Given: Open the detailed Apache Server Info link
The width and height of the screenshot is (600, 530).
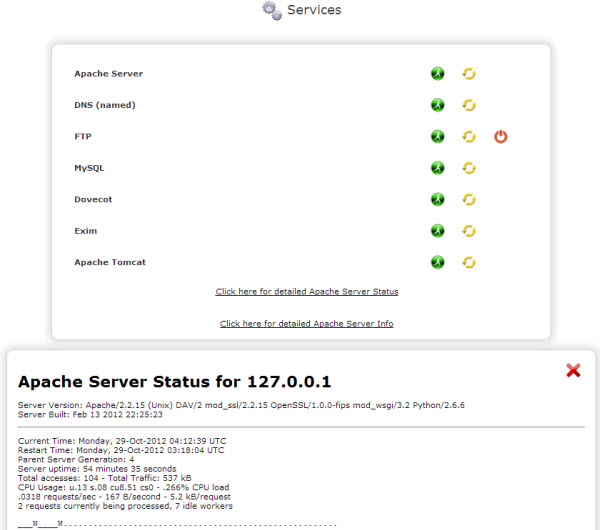Looking at the screenshot, I should [x=307, y=324].
